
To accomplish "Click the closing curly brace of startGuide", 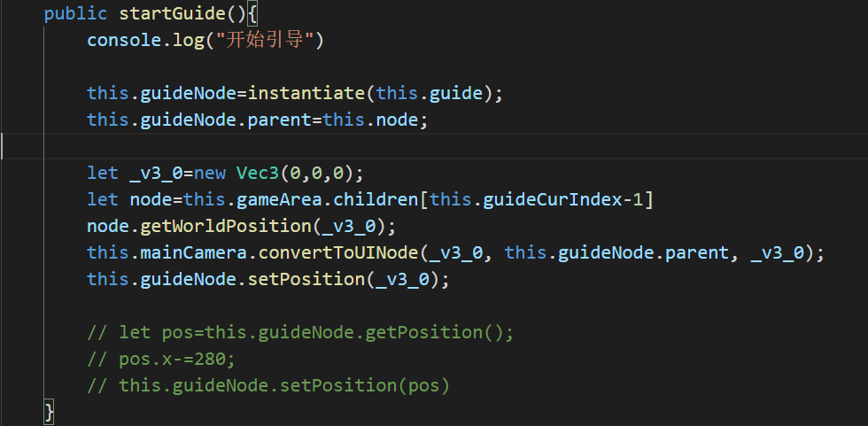I will [x=49, y=412].
